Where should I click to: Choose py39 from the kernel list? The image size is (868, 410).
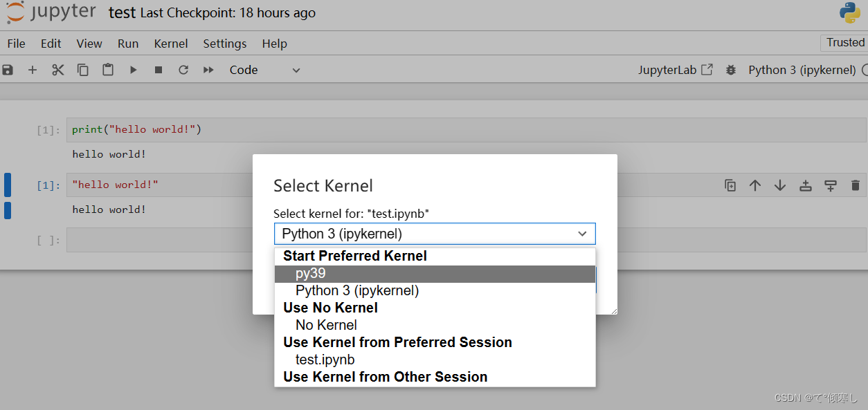(x=435, y=274)
